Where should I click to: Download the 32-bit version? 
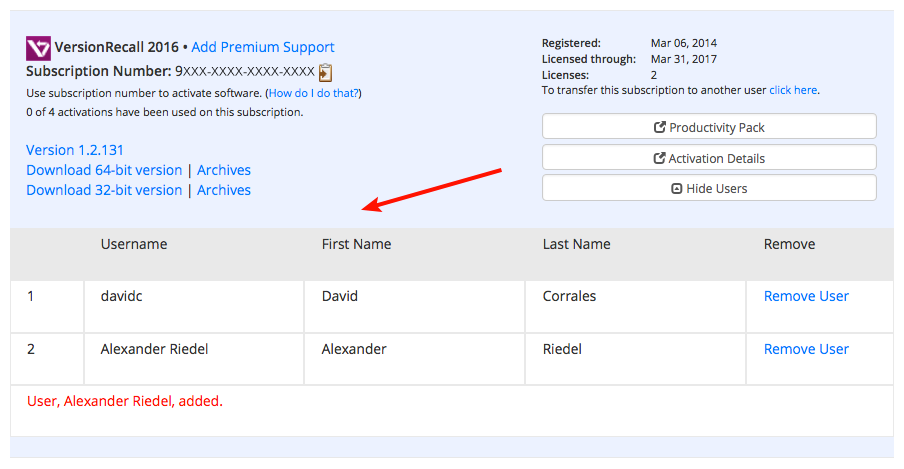(104, 190)
